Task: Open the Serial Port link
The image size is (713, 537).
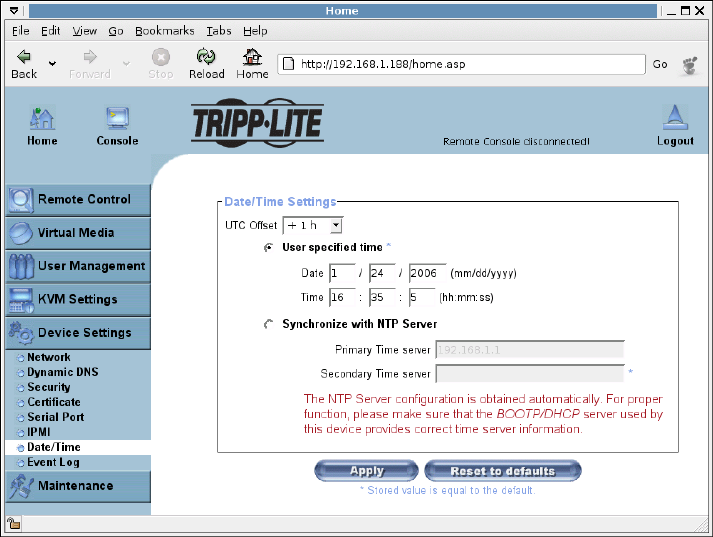Action: [55, 417]
